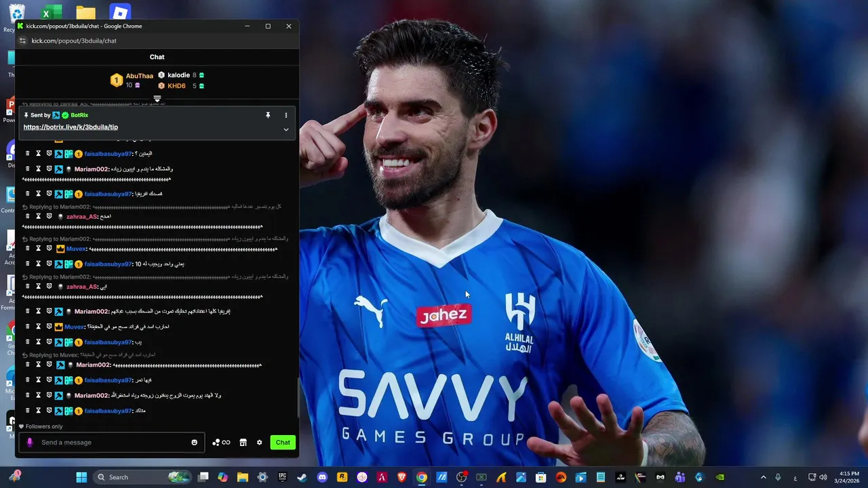
Task: Open Brave browser from the taskbar
Action: [x=401, y=477]
